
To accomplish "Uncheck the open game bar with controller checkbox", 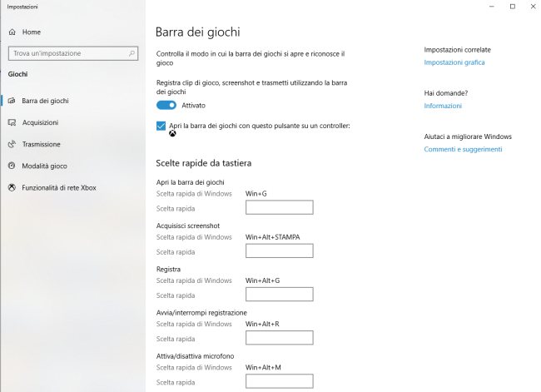I will point(161,126).
